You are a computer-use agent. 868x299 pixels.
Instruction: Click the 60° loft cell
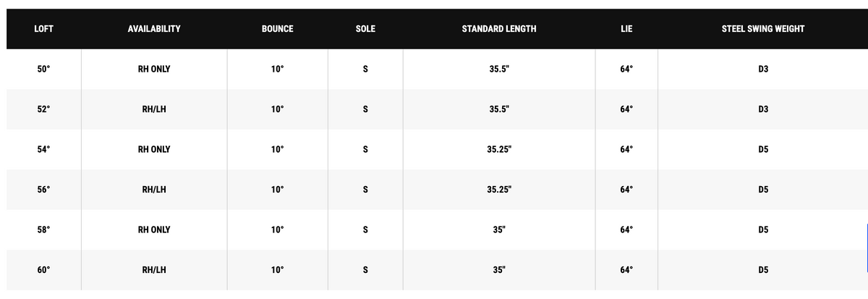[x=44, y=270]
